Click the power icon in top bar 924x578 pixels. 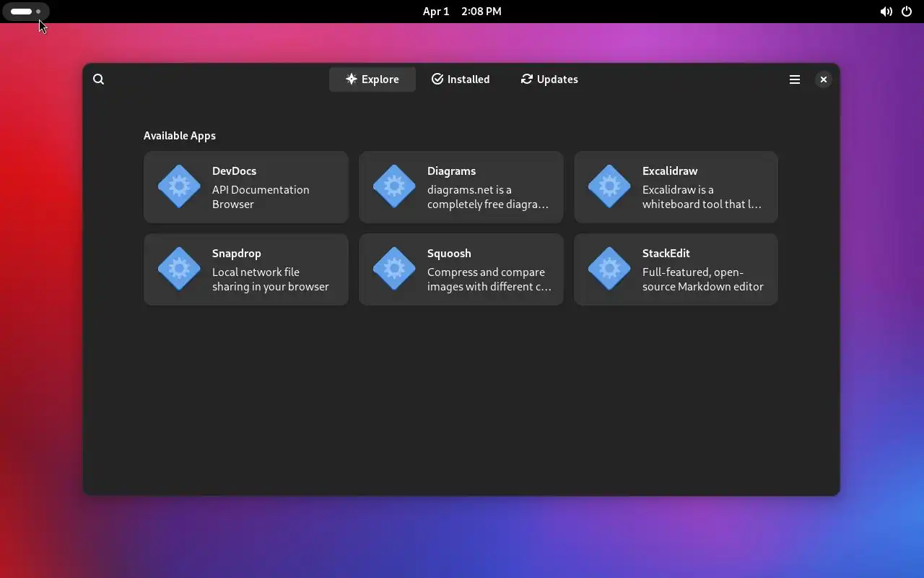(x=907, y=12)
